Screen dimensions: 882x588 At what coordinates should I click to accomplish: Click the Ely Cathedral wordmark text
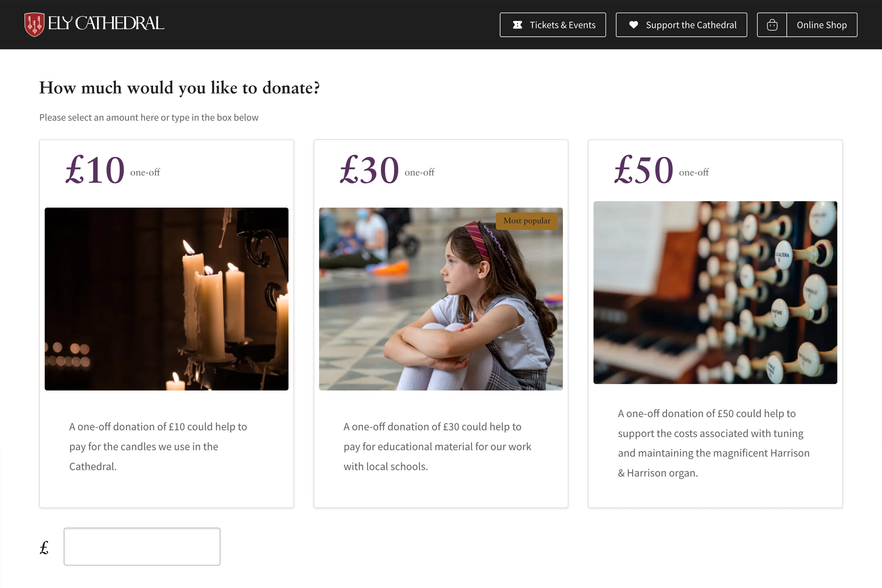point(106,24)
